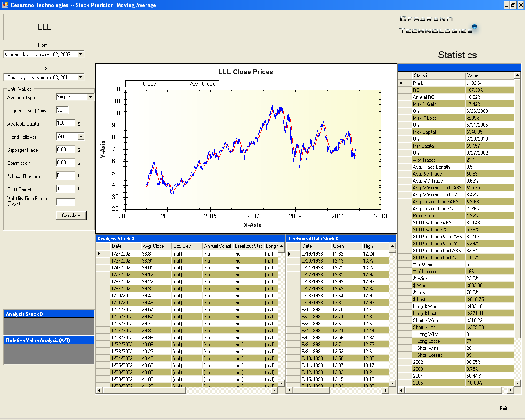Select the P & L row marker

click(405, 83)
